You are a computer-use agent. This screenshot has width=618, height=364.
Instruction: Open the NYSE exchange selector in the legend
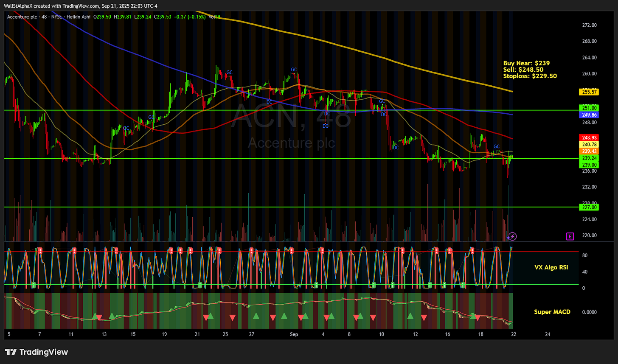tap(56, 17)
